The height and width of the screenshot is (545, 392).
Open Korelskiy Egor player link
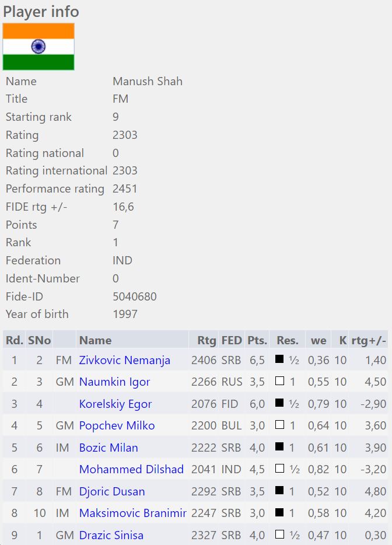click(115, 404)
